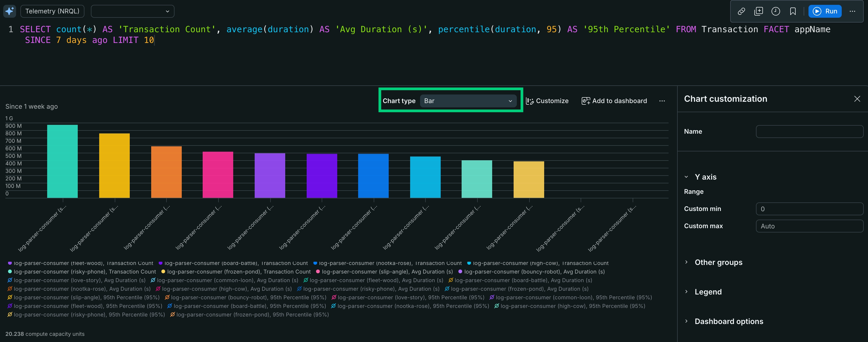The image size is (868, 342).
Task: Click the pink bar in the chart
Action: coord(218,175)
